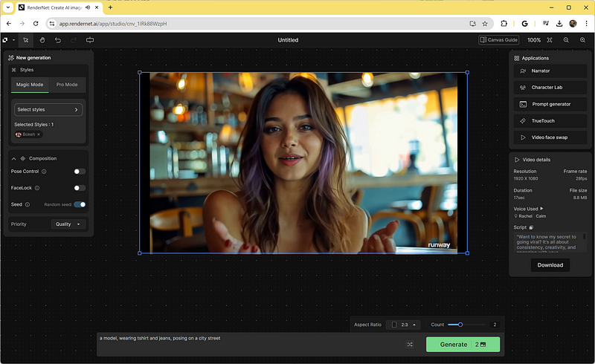Close the RenderNet browser tab
Screen dimensions: 595x364
(x=97, y=7)
